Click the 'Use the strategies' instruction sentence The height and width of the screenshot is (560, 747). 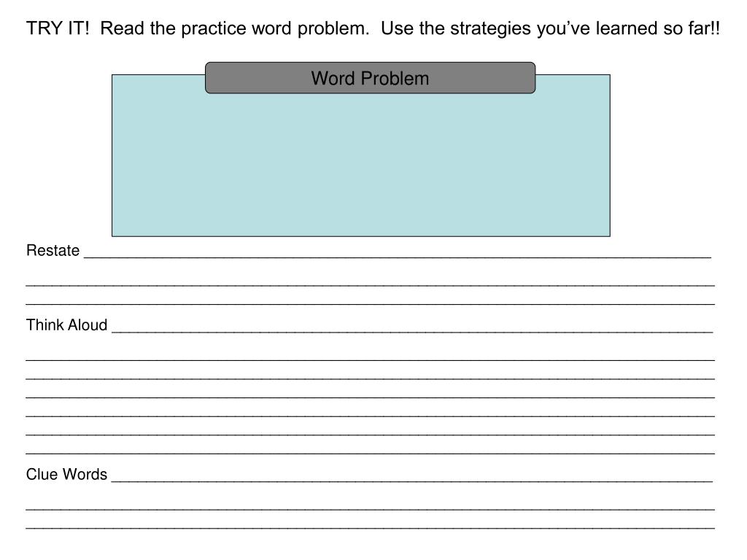click(550, 28)
